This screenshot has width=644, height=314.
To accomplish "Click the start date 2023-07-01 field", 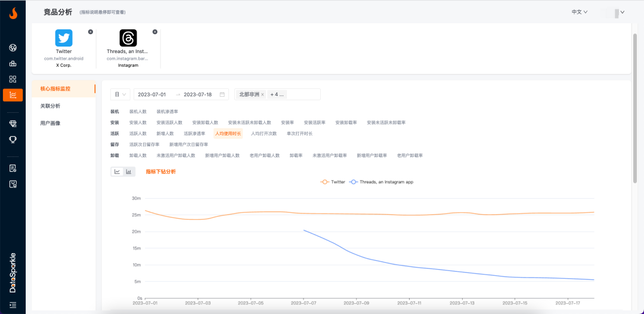I will [x=151, y=94].
